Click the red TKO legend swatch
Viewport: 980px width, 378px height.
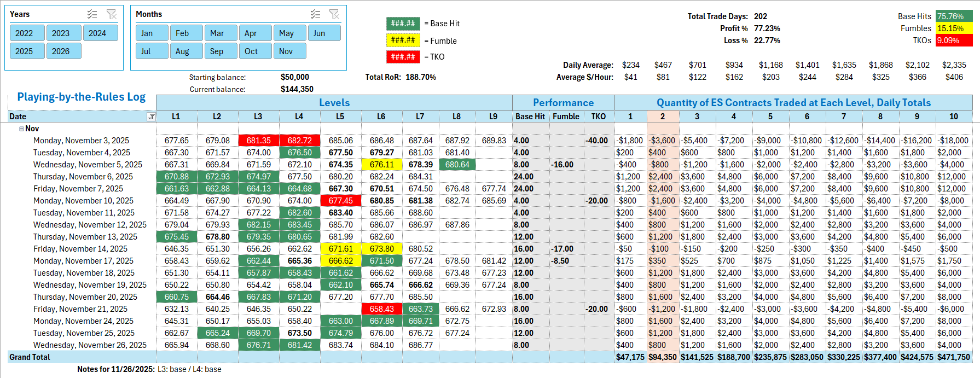coord(403,57)
